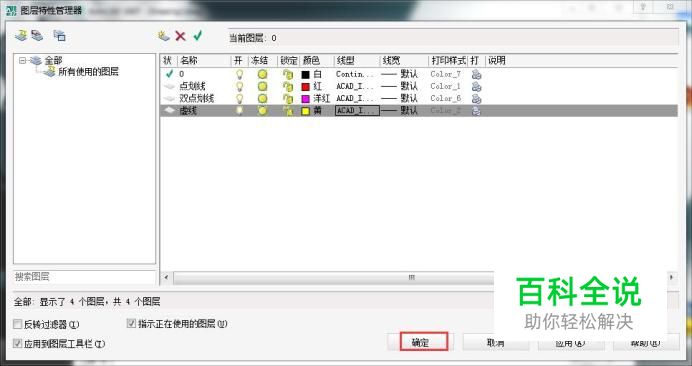Screen dimensions: 692x366
Task: Toggle the lightbulb for the 虚线 layer
Action: pyautogui.click(x=239, y=110)
